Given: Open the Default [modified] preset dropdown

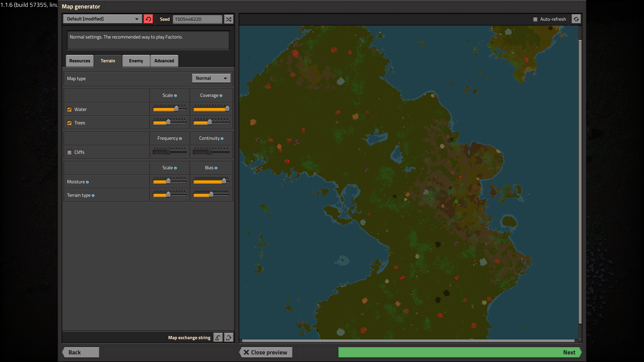Looking at the screenshot, I should click(x=102, y=19).
